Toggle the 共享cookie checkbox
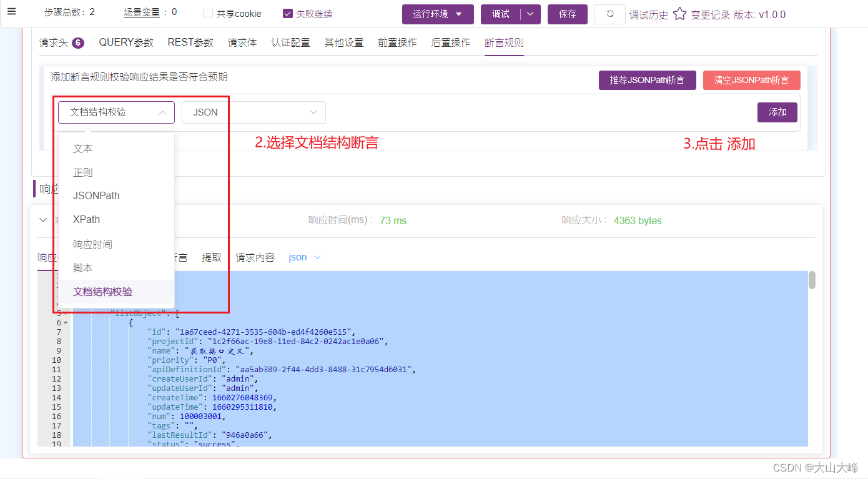The height and width of the screenshot is (479, 868). pyautogui.click(x=208, y=14)
